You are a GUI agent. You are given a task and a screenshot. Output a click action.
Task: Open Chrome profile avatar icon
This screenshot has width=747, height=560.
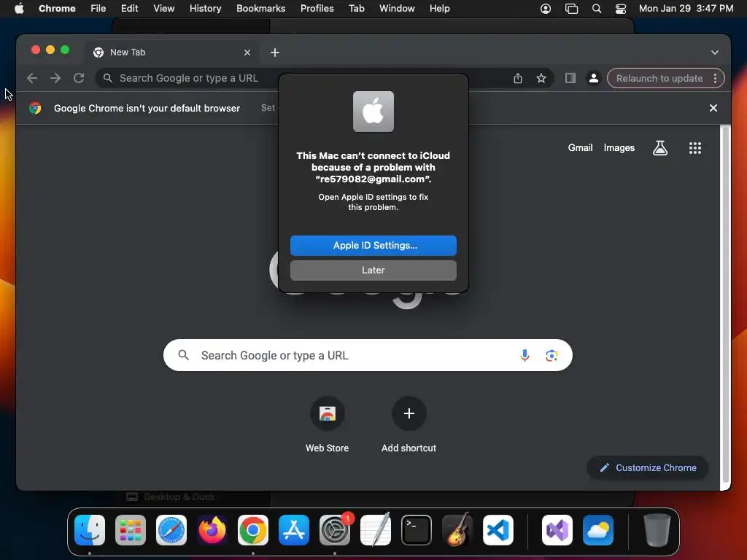[594, 78]
